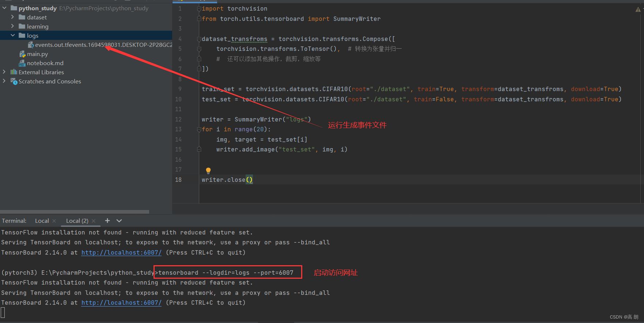The height and width of the screenshot is (323, 644).
Task: Click the ToTensor() transform line
Action: pos(278,49)
